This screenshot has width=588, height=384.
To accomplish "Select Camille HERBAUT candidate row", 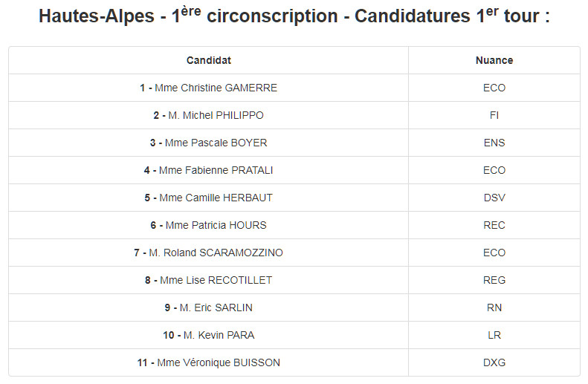I will click(216, 198).
